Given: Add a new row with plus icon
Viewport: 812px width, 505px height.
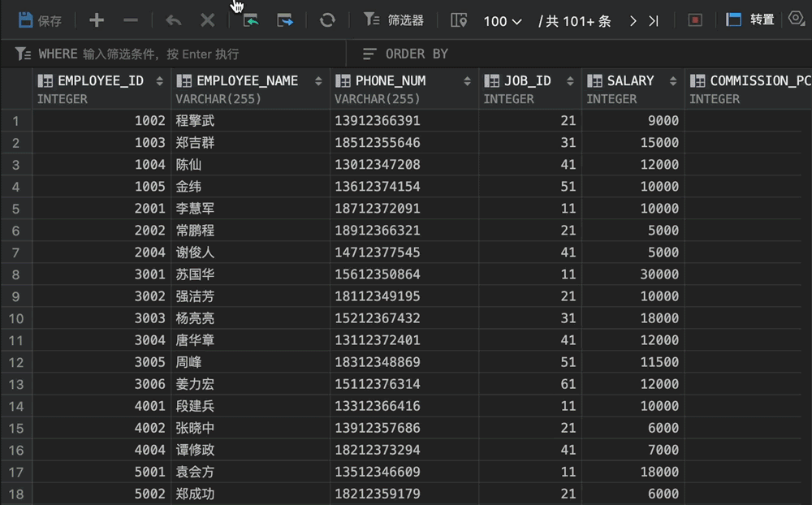Looking at the screenshot, I should (97, 20).
